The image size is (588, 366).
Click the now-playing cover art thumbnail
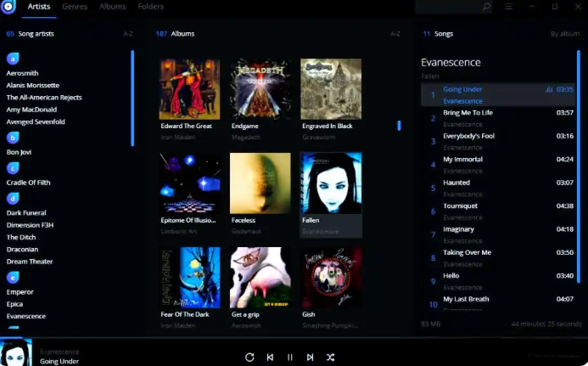pos(16,352)
